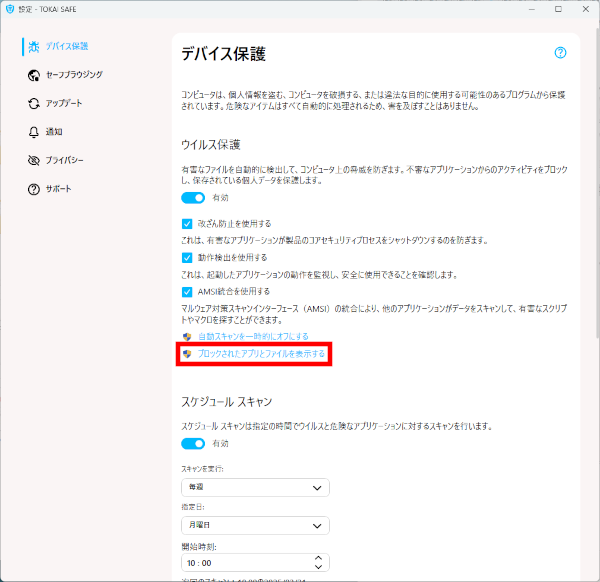The width and height of the screenshot is (600, 582).
Task: Uncheck 動作検出を使用する checkbox
Action: [x=187, y=258]
